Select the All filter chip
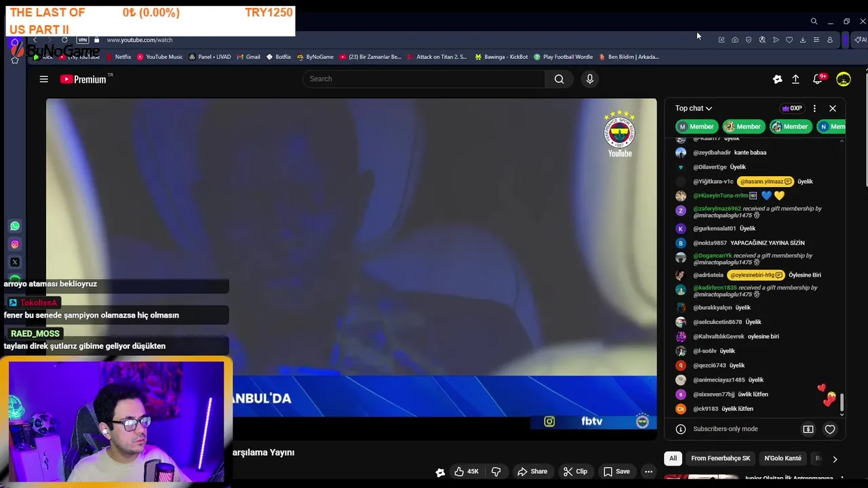Screen dimensions: 868x488 [x=673, y=458]
